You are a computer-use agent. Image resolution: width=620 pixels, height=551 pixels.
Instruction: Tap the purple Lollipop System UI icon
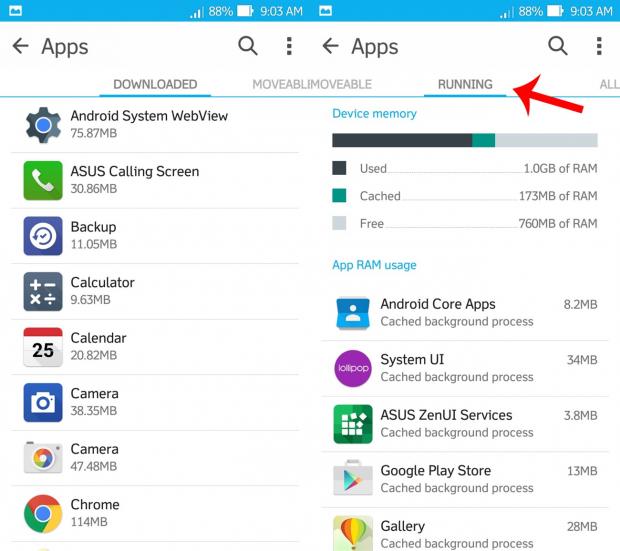(352, 368)
